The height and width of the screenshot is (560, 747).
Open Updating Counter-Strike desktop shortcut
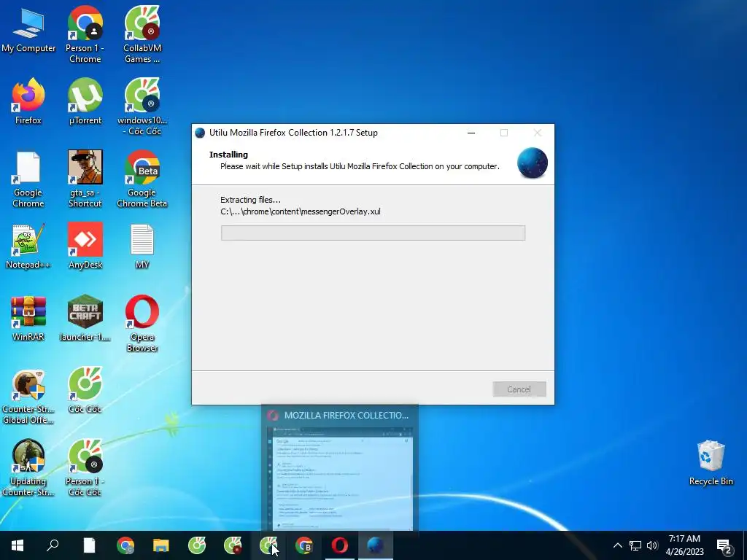[x=28, y=467]
